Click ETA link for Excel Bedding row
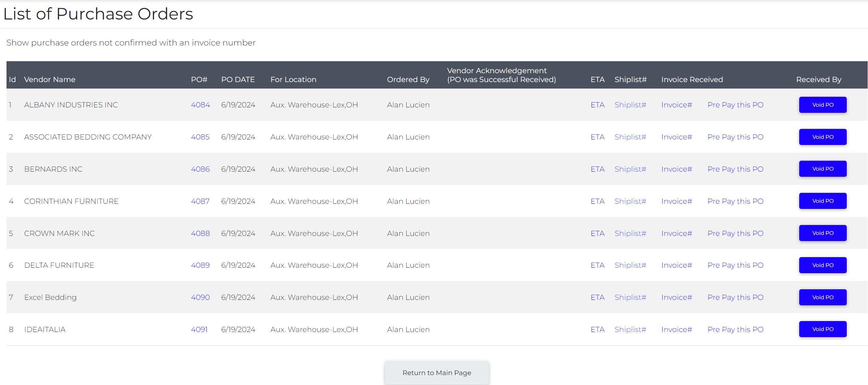This screenshot has width=868, height=385. click(x=598, y=297)
